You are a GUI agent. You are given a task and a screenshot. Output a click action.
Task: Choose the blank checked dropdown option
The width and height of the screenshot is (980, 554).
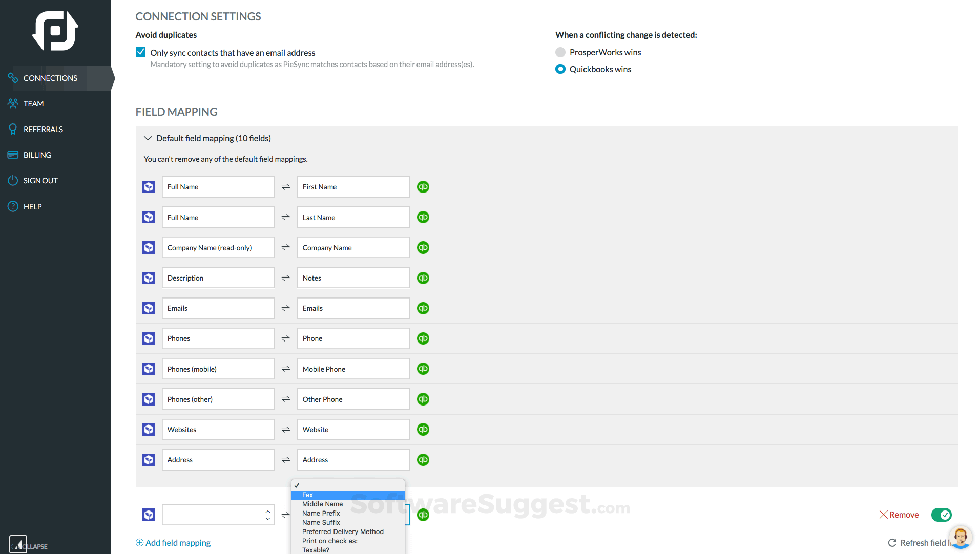[x=348, y=485]
